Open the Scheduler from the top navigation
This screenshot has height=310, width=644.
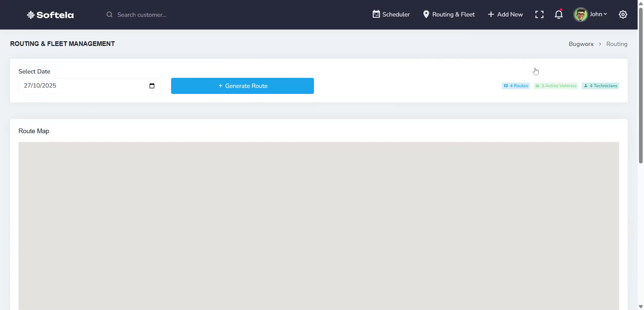(x=391, y=14)
